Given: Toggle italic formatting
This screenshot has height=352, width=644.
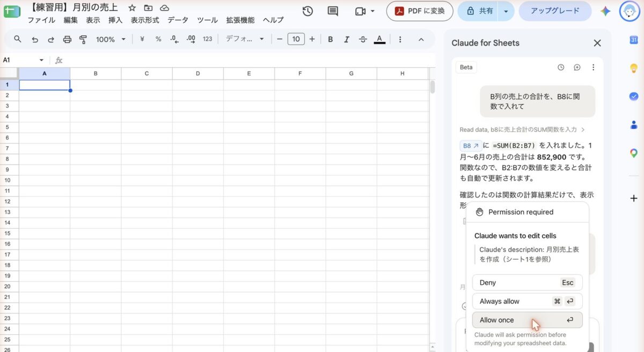Looking at the screenshot, I should pos(347,39).
